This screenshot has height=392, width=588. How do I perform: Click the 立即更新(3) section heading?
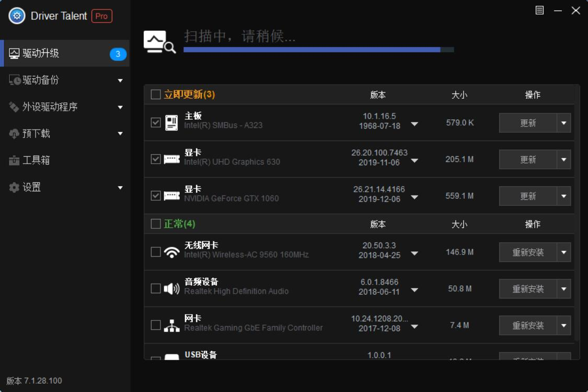point(189,94)
